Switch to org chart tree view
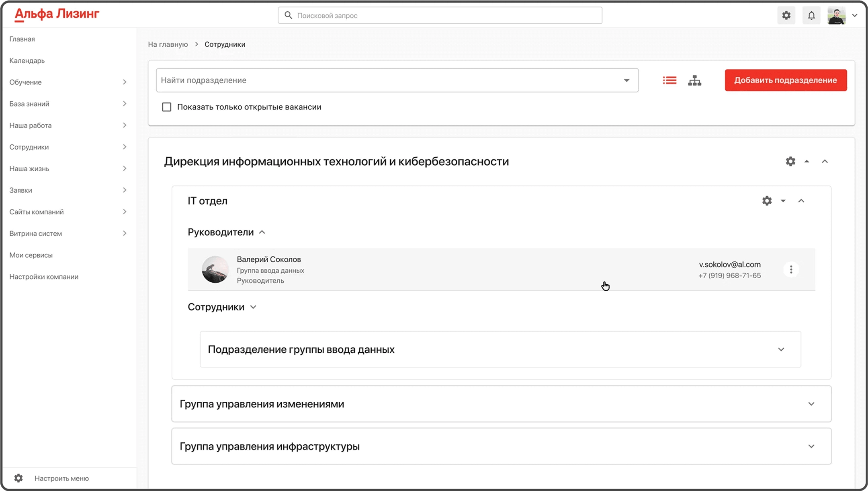 tap(694, 80)
